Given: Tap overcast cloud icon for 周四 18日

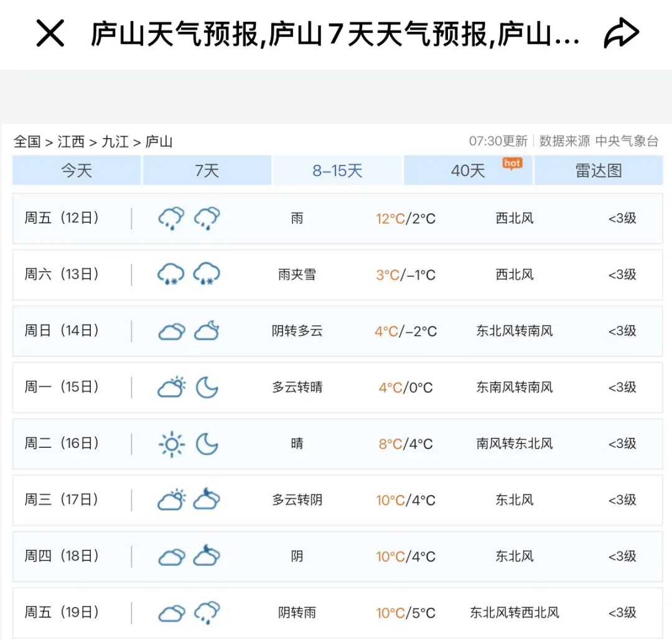Looking at the screenshot, I should 171,557.
